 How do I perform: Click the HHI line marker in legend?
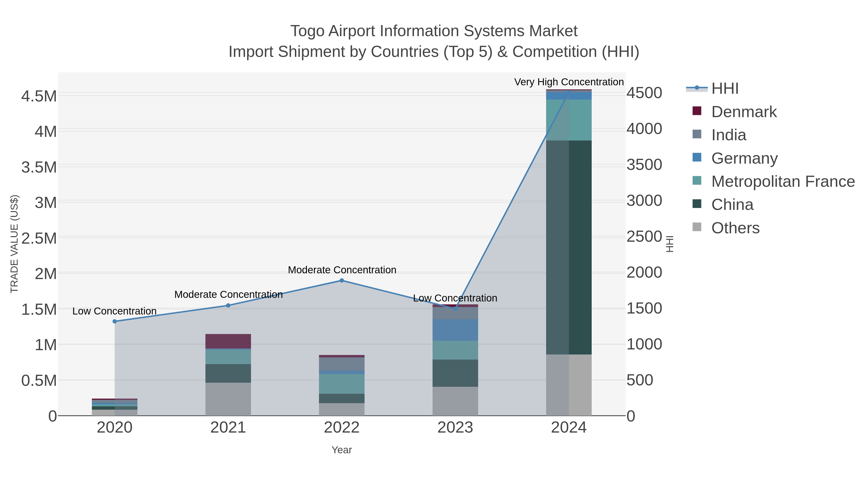pyautogui.click(x=697, y=88)
